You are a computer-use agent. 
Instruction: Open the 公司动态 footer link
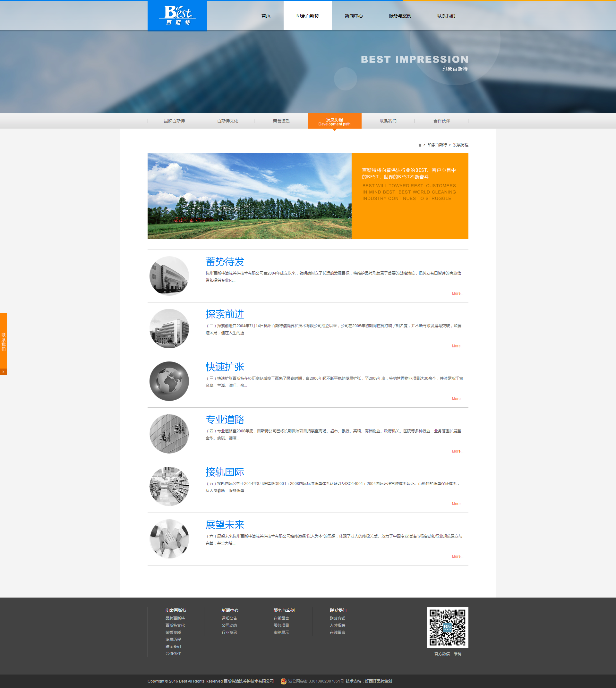pyautogui.click(x=229, y=625)
